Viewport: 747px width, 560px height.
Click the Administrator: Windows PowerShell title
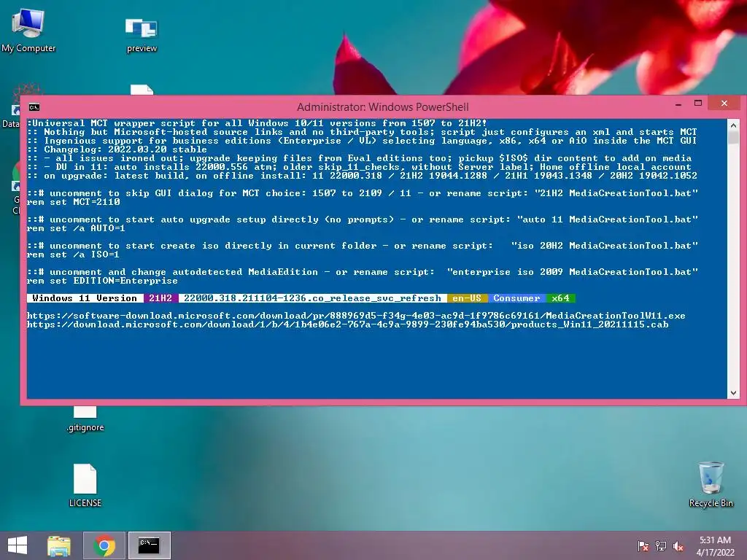pos(383,107)
